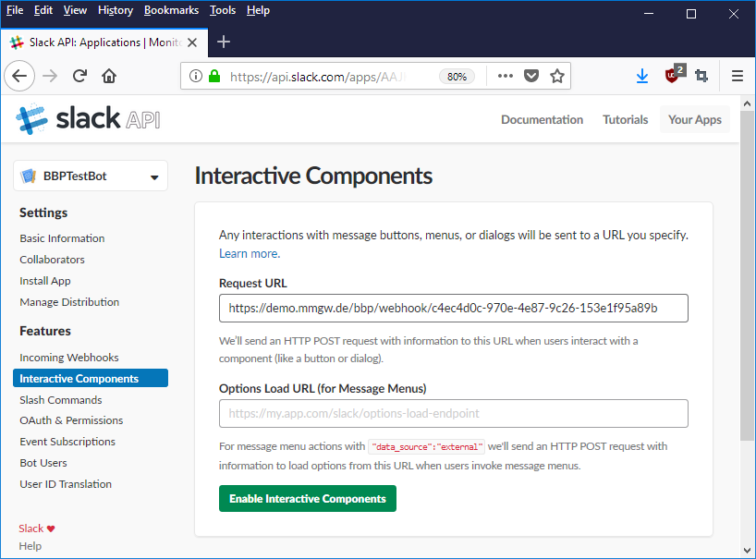Screen dimensions: 756x559
Task: Focus the Options Load URL field
Action: pos(453,413)
